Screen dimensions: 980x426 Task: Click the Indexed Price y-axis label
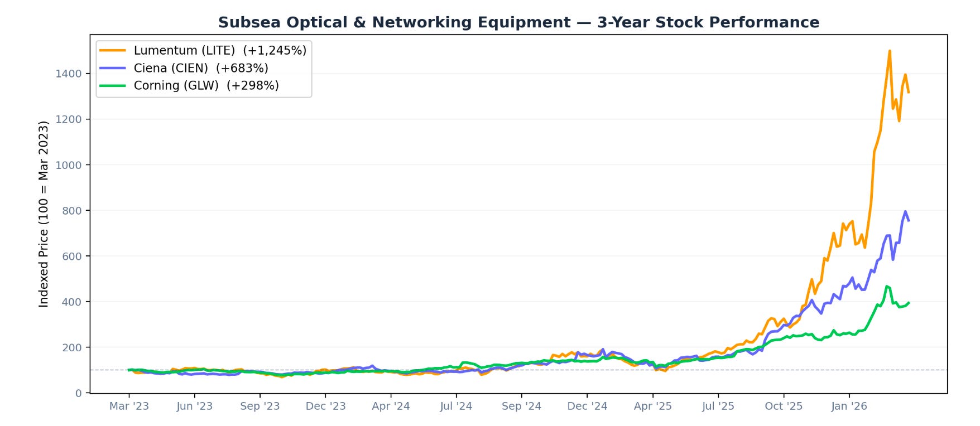click(44, 214)
